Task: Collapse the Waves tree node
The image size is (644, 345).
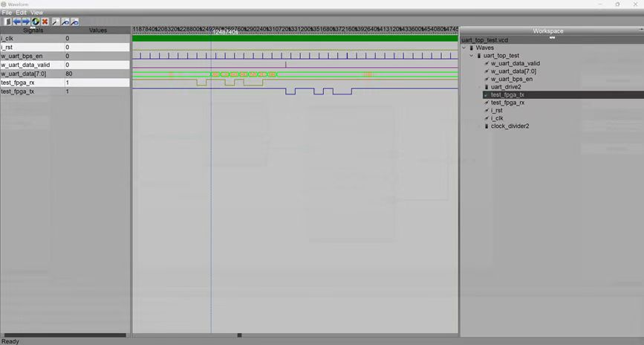Action: pyautogui.click(x=464, y=48)
